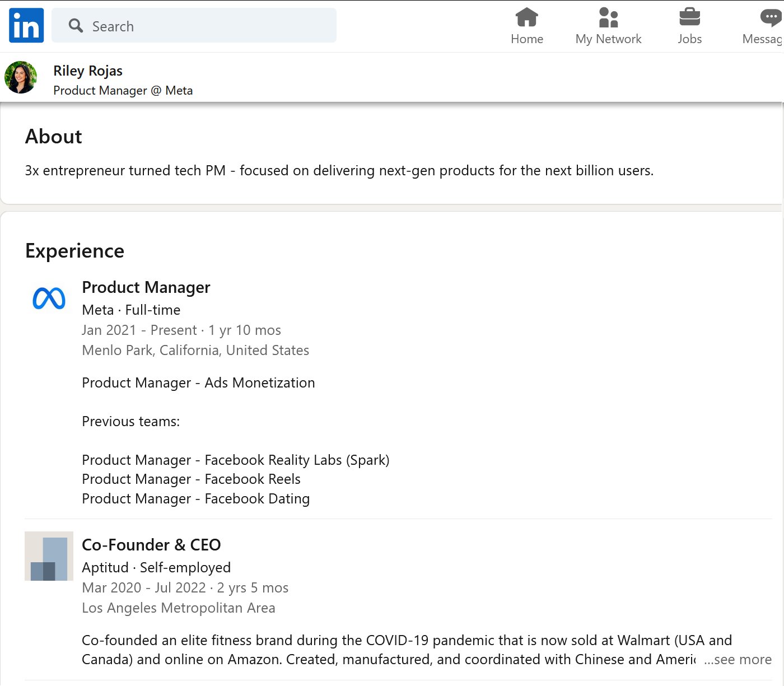
Task: Open the My Network people icon
Action: (608, 17)
